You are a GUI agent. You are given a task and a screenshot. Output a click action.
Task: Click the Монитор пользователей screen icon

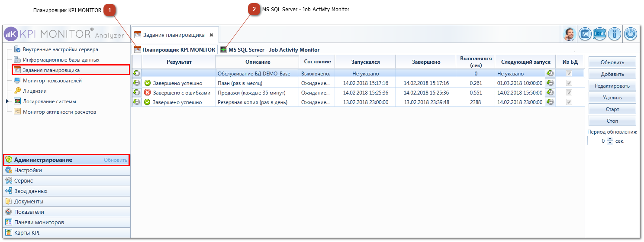click(17, 80)
